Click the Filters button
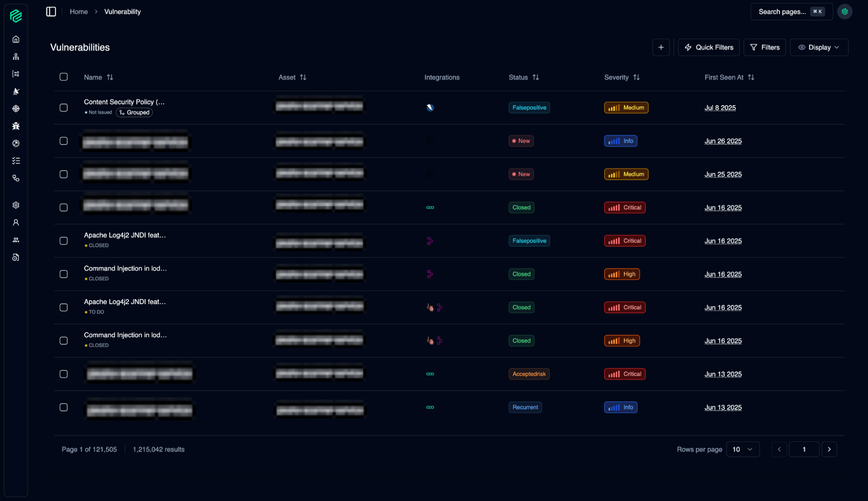Image resolution: width=868 pixels, height=501 pixels. pyautogui.click(x=765, y=47)
